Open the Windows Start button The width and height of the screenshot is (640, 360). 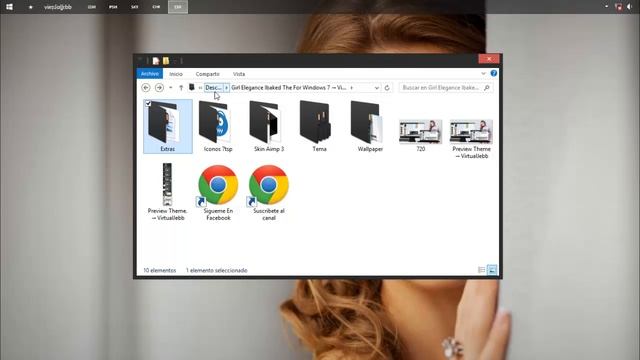coord(9,7)
